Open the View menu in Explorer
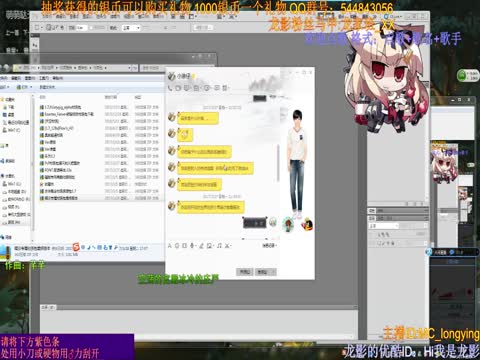480x360 pixels. tap(30, 78)
